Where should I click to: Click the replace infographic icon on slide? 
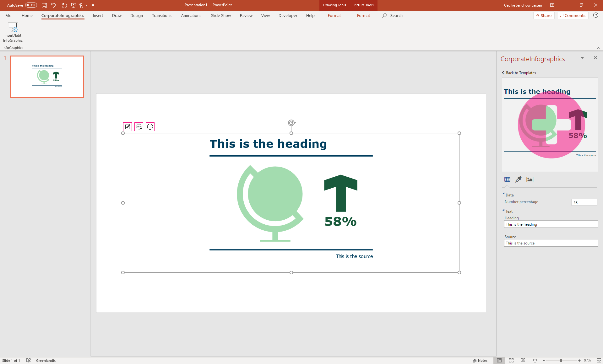pyautogui.click(x=139, y=127)
